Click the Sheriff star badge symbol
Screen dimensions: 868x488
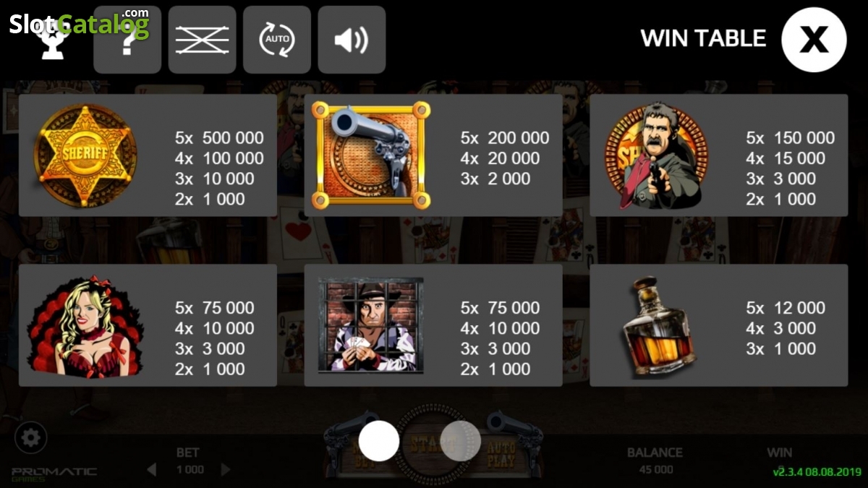(x=85, y=155)
